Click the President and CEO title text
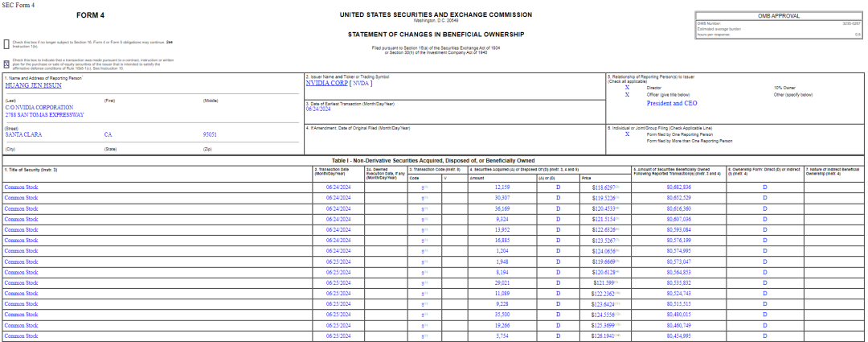868x342 pixels. (672, 103)
